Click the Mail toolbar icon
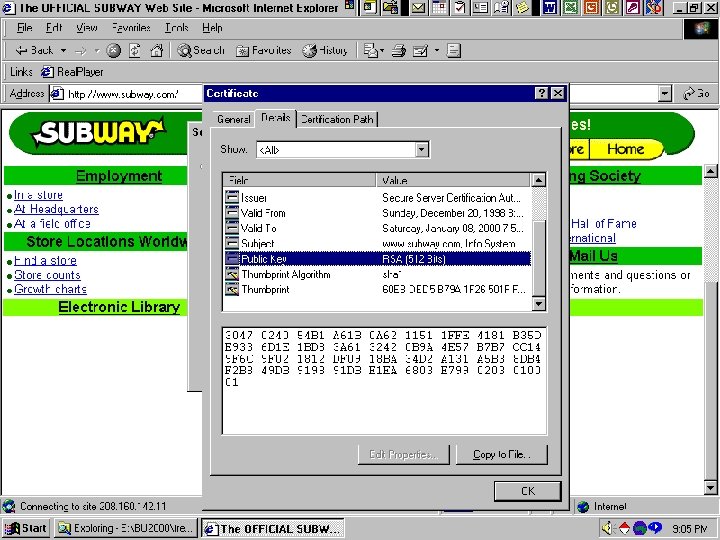This screenshot has height=540, width=720. pyautogui.click(x=371, y=51)
